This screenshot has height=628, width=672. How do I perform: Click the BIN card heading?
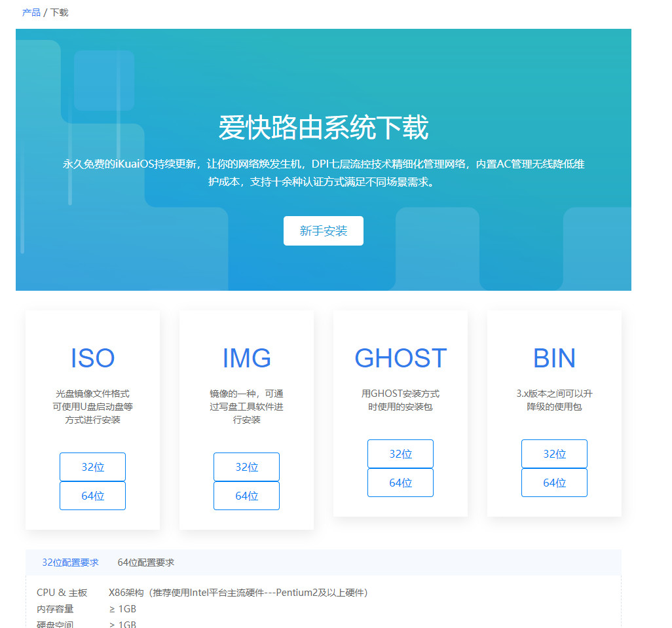(554, 358)
